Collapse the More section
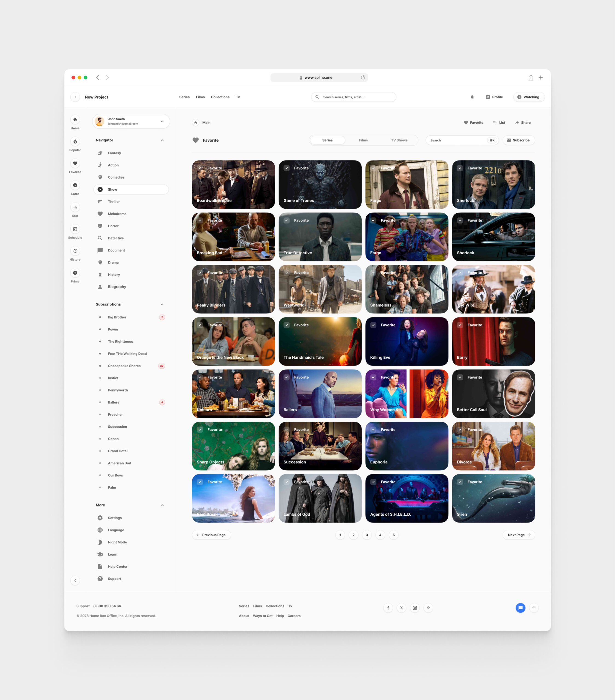The image size is (615, 700). [x=162, y=505]
